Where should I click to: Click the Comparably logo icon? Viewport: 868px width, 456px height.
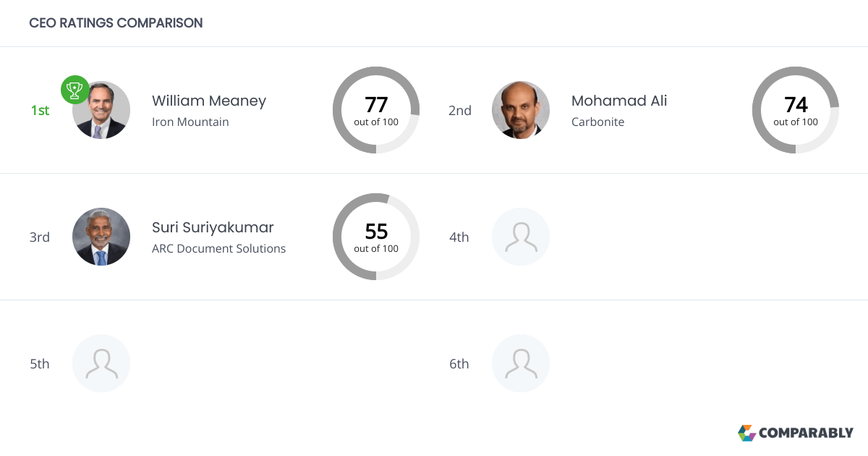click(746, 433)
